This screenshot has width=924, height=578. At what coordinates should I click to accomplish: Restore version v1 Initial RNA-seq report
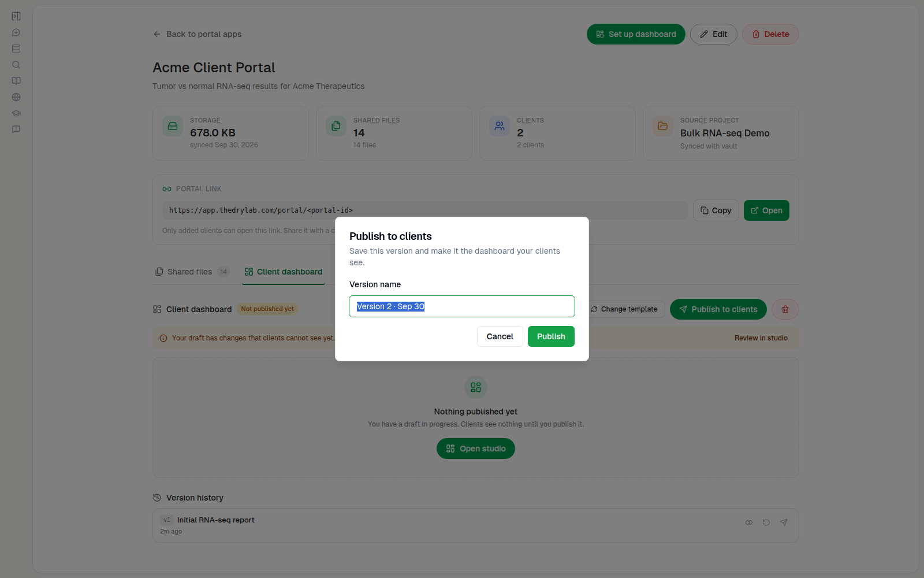tap(766, 523)
